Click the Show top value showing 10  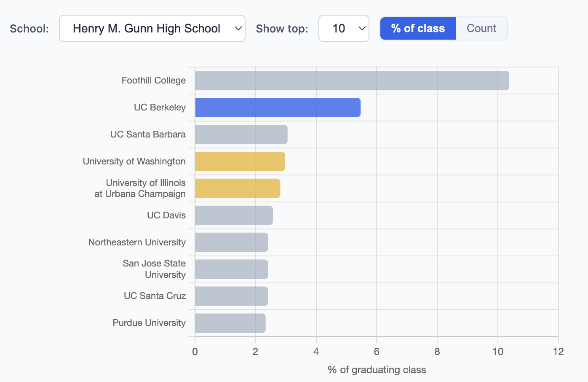click(x=339, y=28)
